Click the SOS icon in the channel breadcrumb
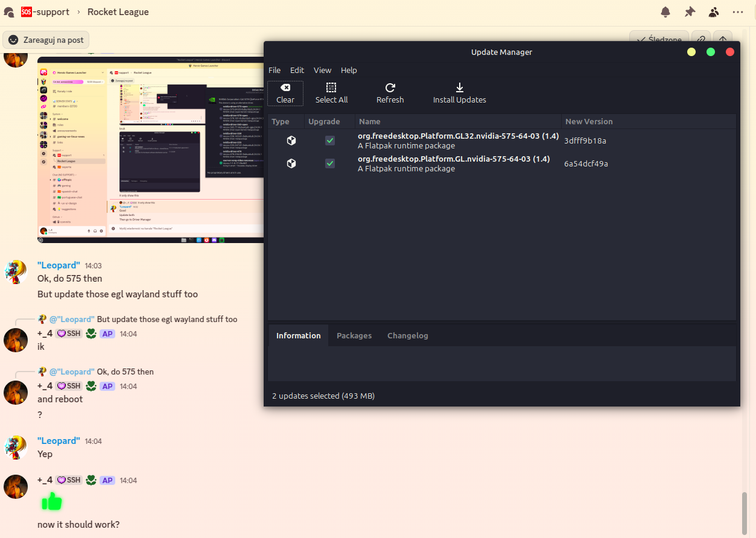Screen dimensions: 756x538 [x=27, y=11]
